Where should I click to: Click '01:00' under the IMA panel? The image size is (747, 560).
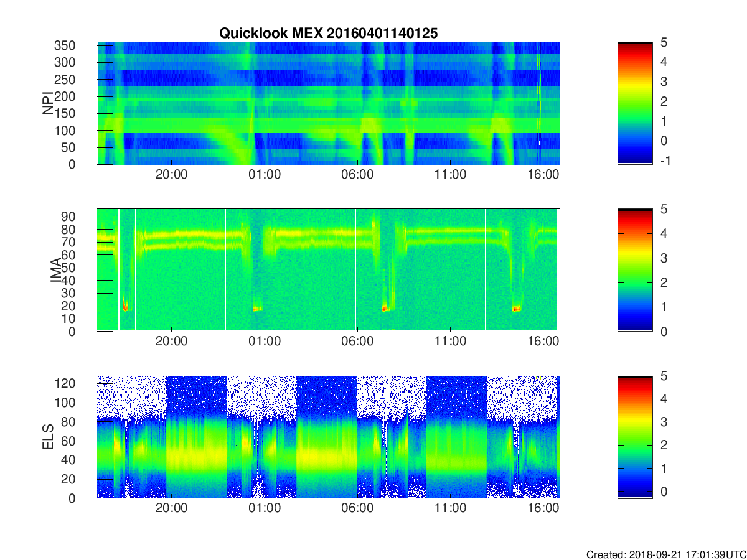(x=265, y=342)
